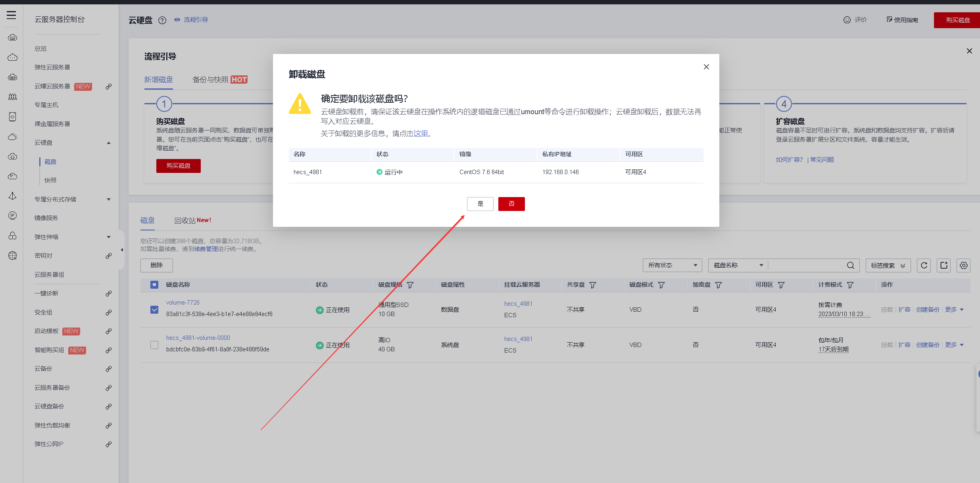Click the refresh icon above disk table

[924, 265]
